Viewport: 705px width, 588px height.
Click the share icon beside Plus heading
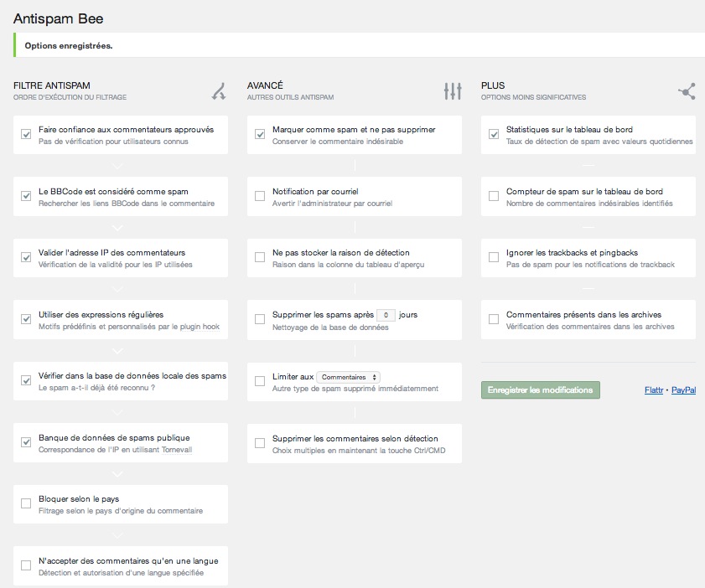pos(687,91)
